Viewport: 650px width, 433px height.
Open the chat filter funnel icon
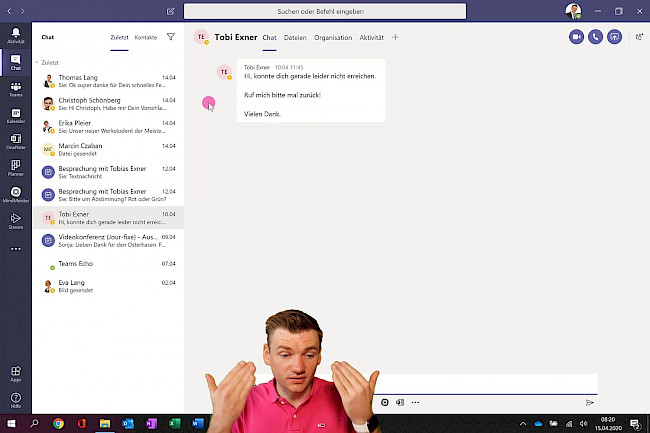click(170, 37)
